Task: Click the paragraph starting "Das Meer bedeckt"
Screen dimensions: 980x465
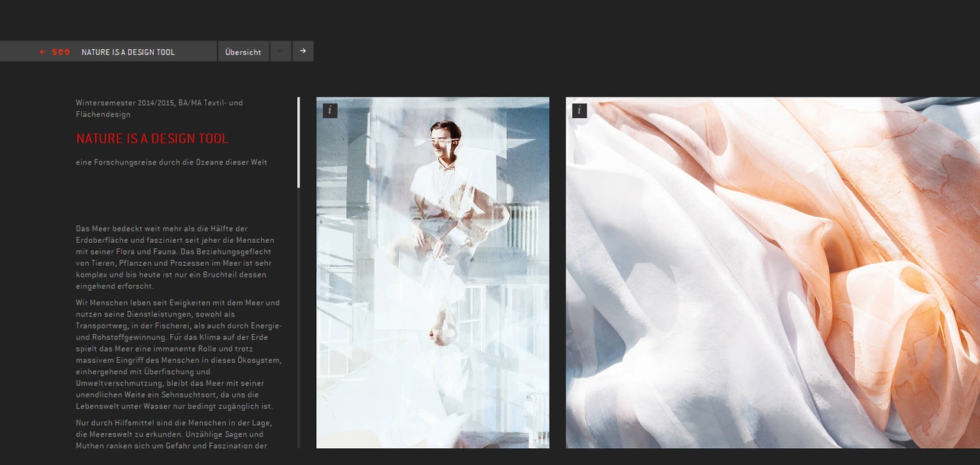Action: pyautogui.click(x=175, y=257)
